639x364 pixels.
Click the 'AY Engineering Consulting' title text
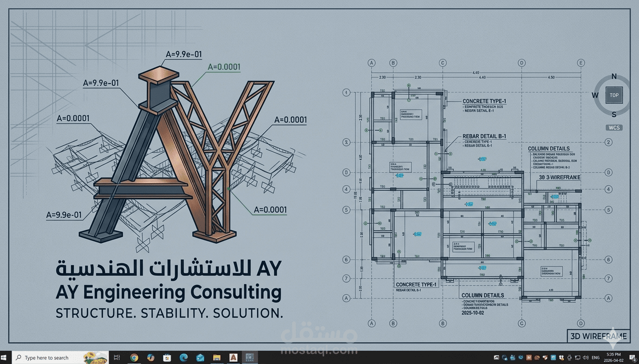(x=169, y=293)
